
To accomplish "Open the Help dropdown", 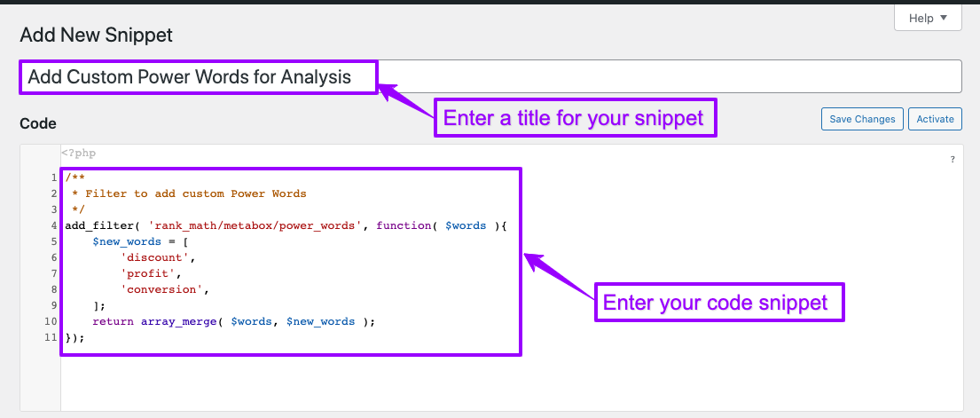I will pyautogui.click(x=928, y=18).
